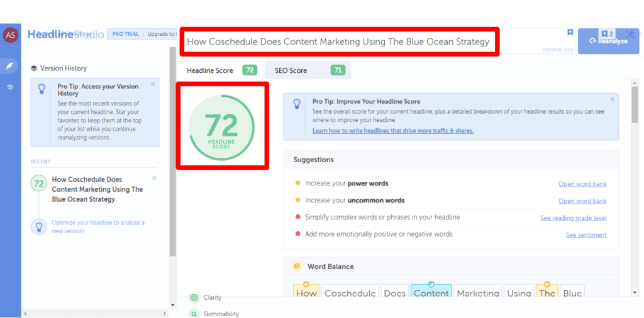Open the graduation cap learning icon

(x=10, y=87)
